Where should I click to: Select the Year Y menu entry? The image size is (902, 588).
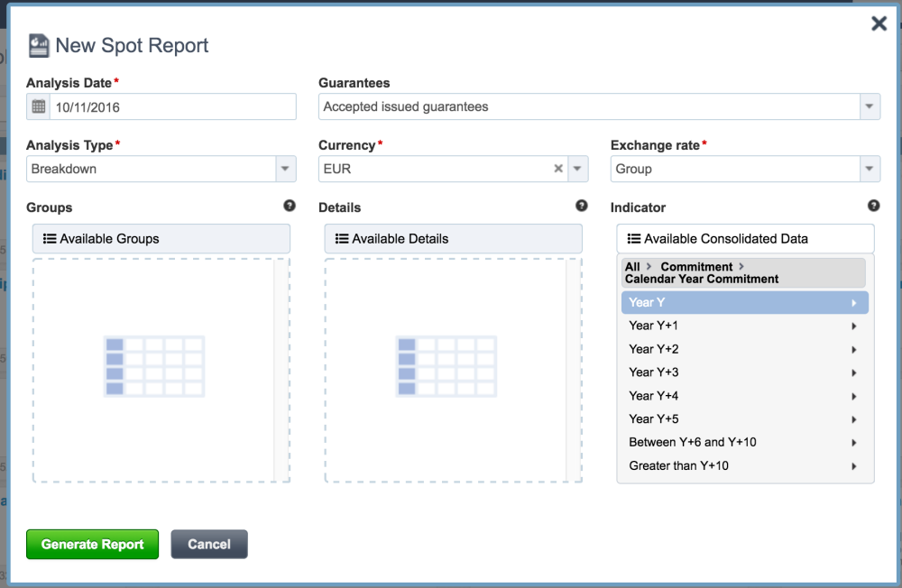(745, 303)
